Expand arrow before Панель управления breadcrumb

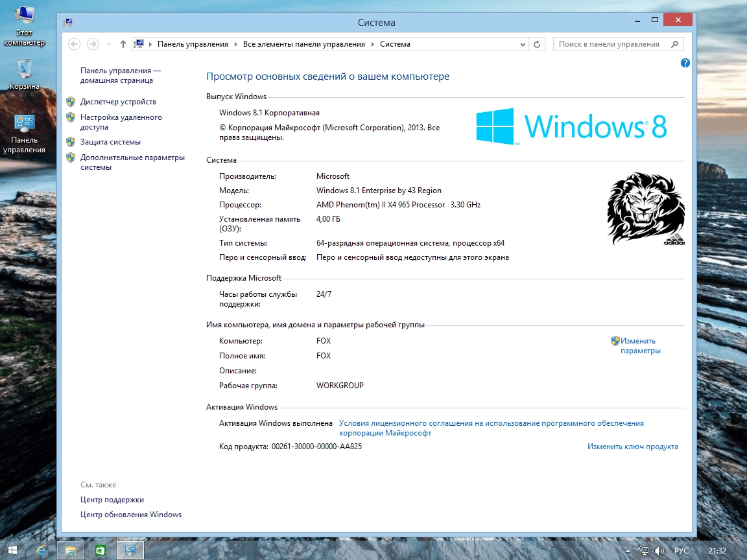tap(150, 44)
